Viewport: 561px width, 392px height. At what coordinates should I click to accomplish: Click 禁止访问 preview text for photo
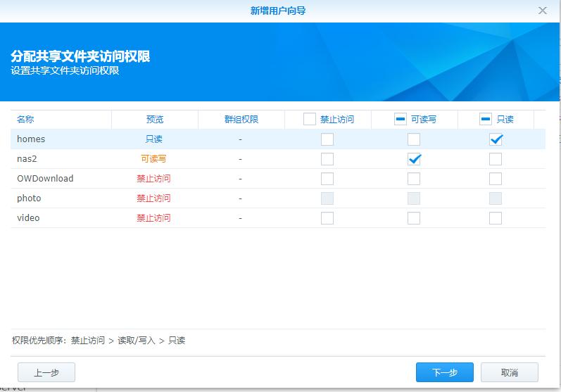(153, 198)
